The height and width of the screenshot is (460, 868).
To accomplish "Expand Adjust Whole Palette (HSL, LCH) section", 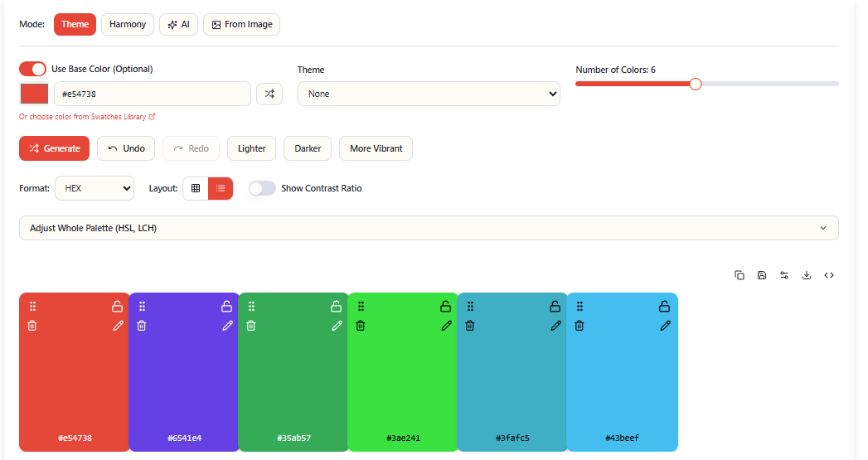I will pos(429,228).
